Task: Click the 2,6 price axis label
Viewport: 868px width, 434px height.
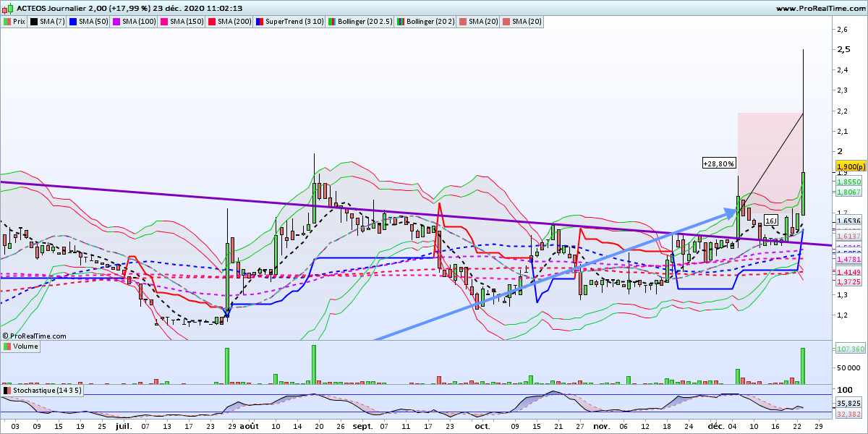Action: (842, 30)
